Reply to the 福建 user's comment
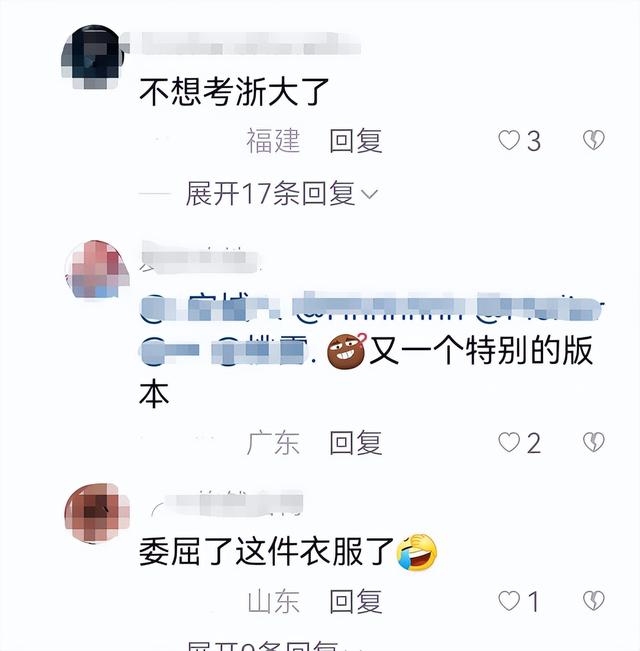Image resolution: width=640 pixels, height=651 pixels. point(356,141)
